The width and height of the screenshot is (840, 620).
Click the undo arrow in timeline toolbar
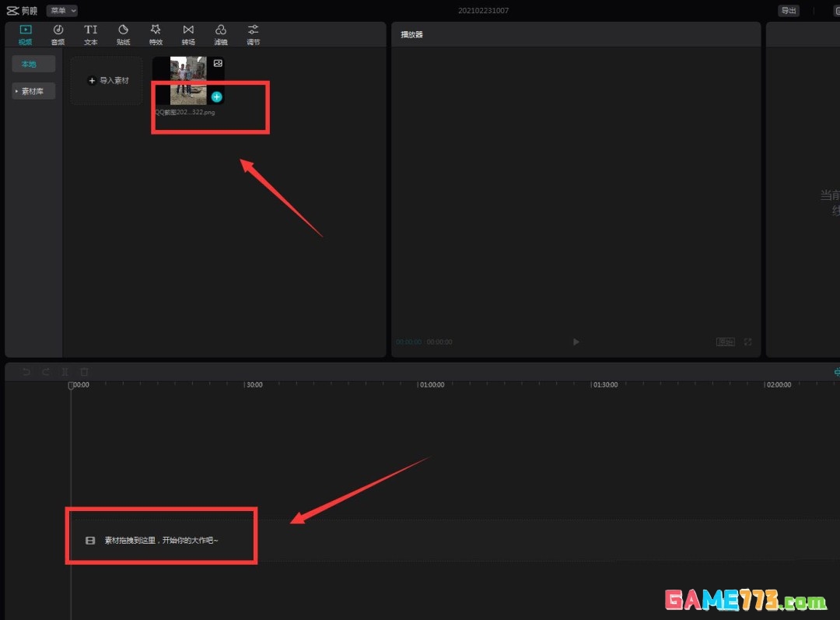(26, 373)
